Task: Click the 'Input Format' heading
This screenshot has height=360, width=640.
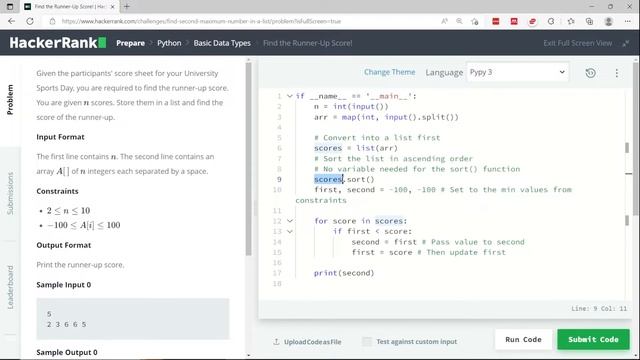Action: pos(60,137)
